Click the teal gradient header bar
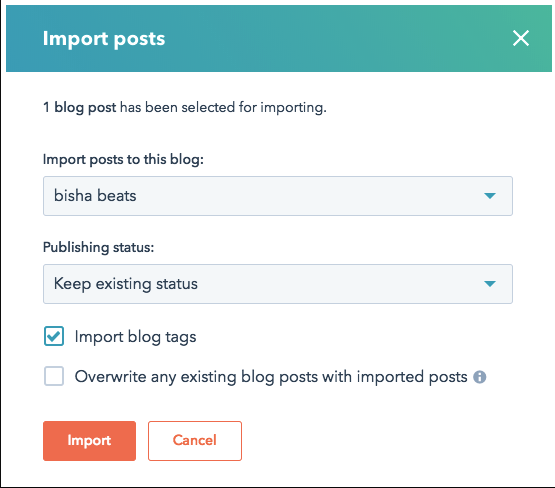Screen dimensions: 555x488 pos(279,38)
